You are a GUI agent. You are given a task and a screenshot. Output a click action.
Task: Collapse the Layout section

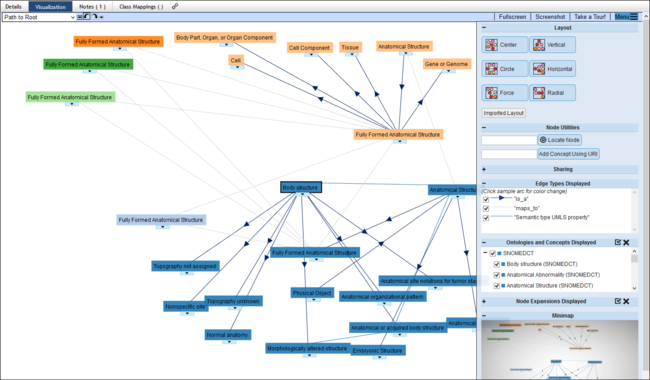(484, 28)
